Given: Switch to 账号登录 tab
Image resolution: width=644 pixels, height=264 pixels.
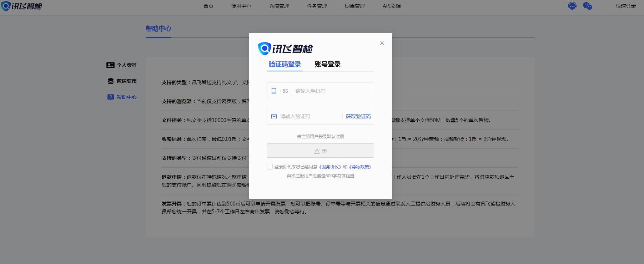Looking at the screenshot, I should [x=327, y=64].
